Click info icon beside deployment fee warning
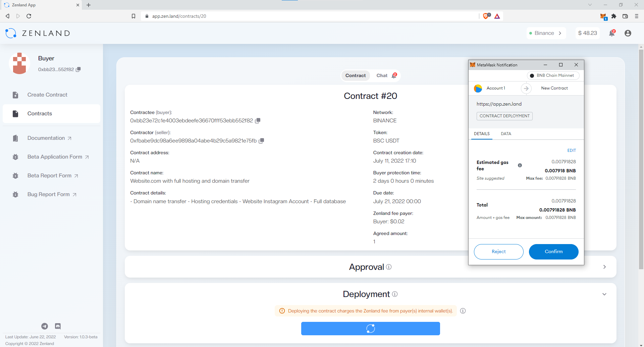Viewport: 644px width, 347px height. (x=463, y=311)
